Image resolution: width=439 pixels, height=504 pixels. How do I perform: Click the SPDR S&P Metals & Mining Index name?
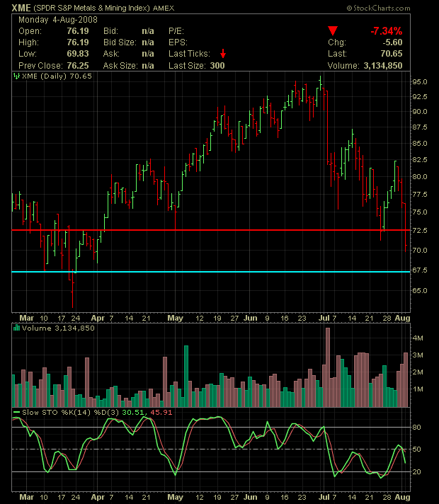91,8
